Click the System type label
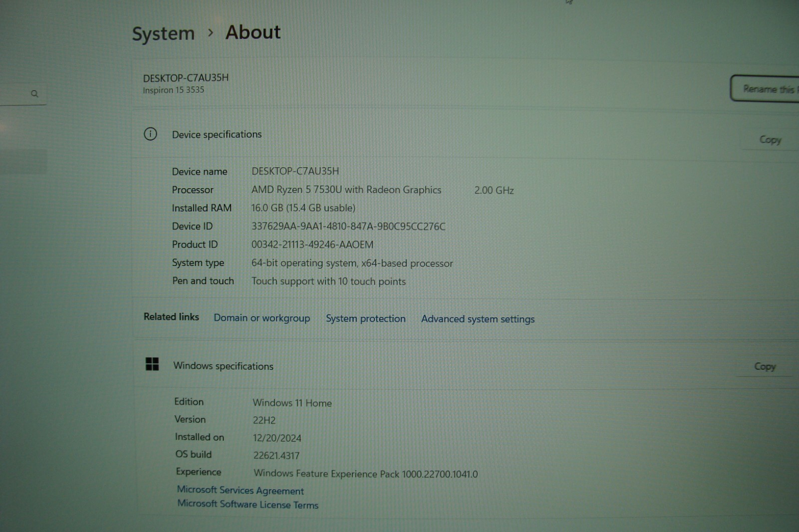This screenshot has height=532, width=799. pyautogui.click(x=198, y=263)
